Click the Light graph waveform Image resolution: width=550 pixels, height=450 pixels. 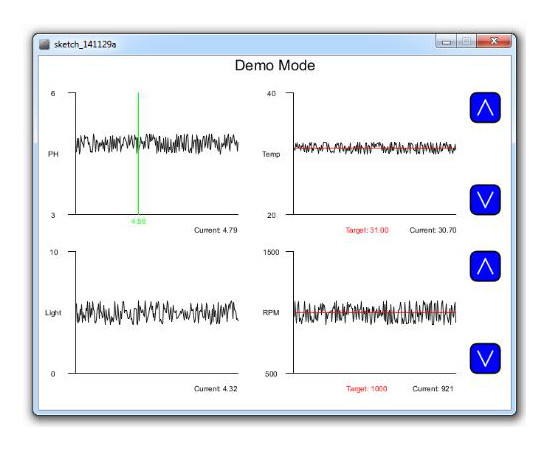pyautogui.click(x=157, y=312)
